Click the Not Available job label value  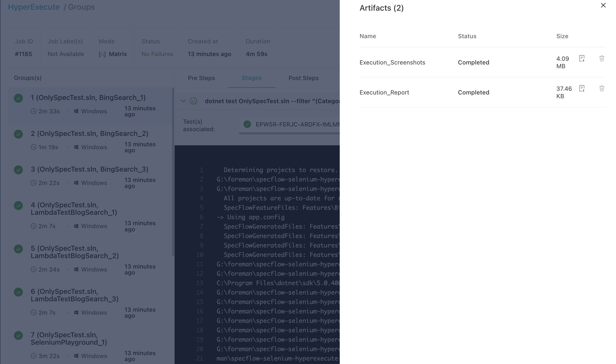[66, 54]
